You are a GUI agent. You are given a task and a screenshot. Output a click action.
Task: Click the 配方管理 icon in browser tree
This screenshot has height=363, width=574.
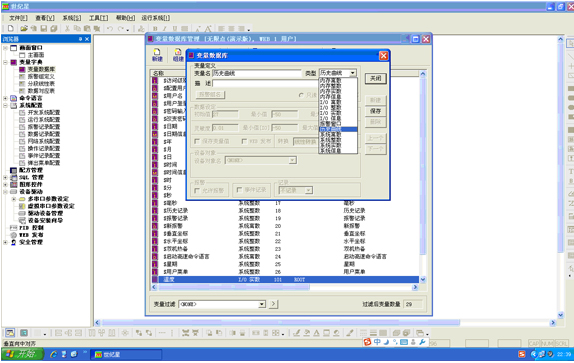(14, 170)
